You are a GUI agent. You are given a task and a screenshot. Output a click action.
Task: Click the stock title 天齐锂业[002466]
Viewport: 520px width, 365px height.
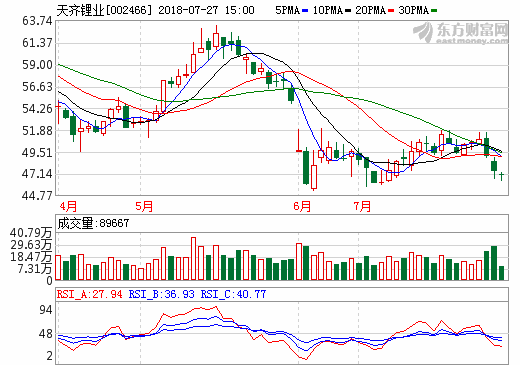104,10
